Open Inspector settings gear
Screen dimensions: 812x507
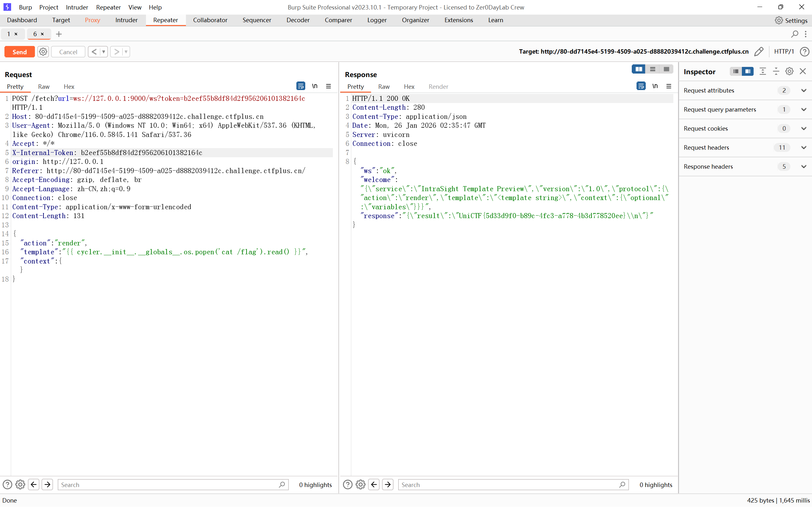(789, 71)
